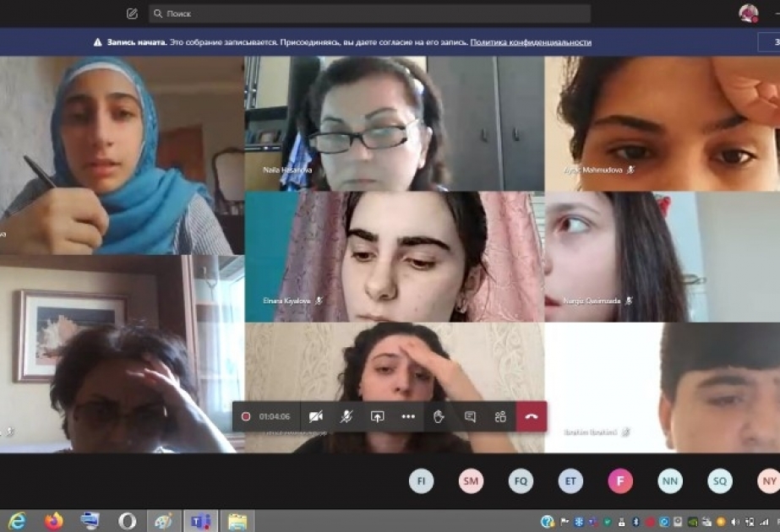Screen dimensions: 780x532
Task: Click Nargiz Qasimzada's video tile
Action: tap(662, 257)
